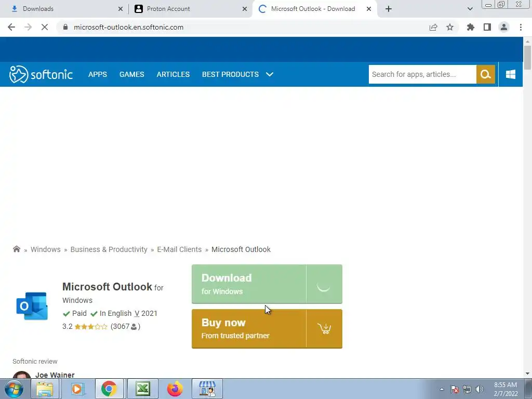Toggle the browser side panel icon

coord(487,27)
